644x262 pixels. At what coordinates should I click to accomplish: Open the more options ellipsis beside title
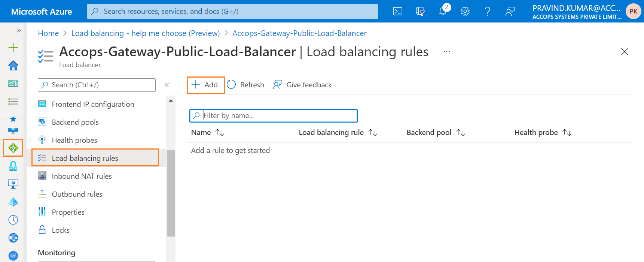(x=447, y=52)
